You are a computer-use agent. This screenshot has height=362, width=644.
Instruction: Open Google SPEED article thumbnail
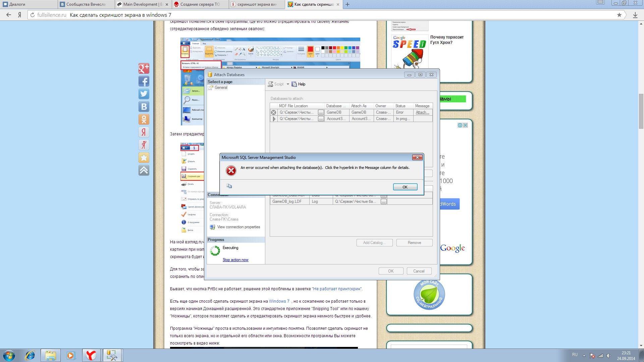click(x=410, y=51)
